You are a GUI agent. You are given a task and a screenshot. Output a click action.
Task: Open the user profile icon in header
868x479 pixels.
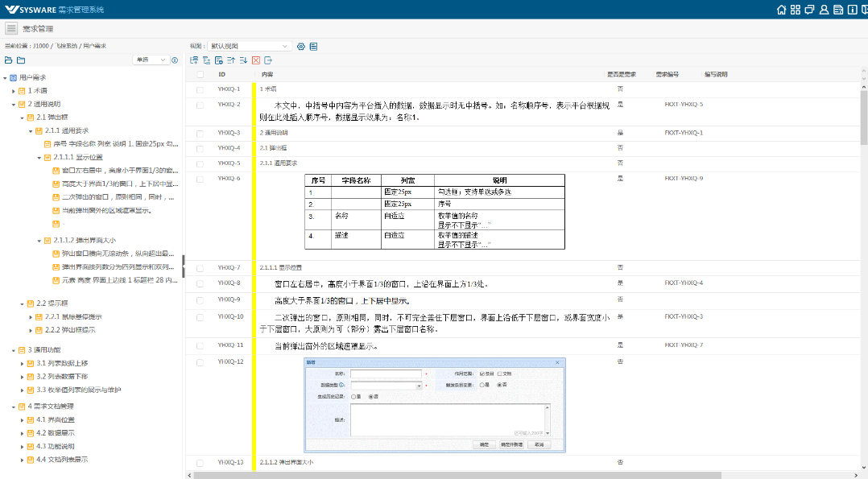tap(823, 10)
